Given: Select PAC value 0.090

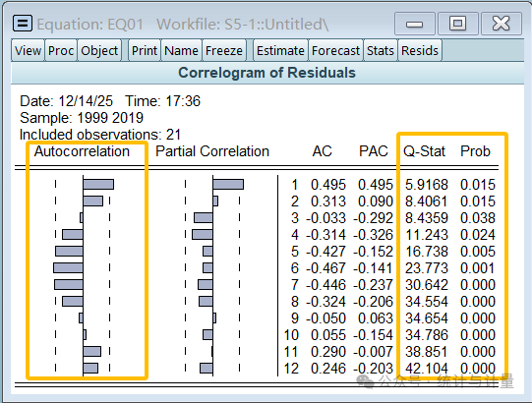Looking at the screenshot, I should click(x=376, y=201).
